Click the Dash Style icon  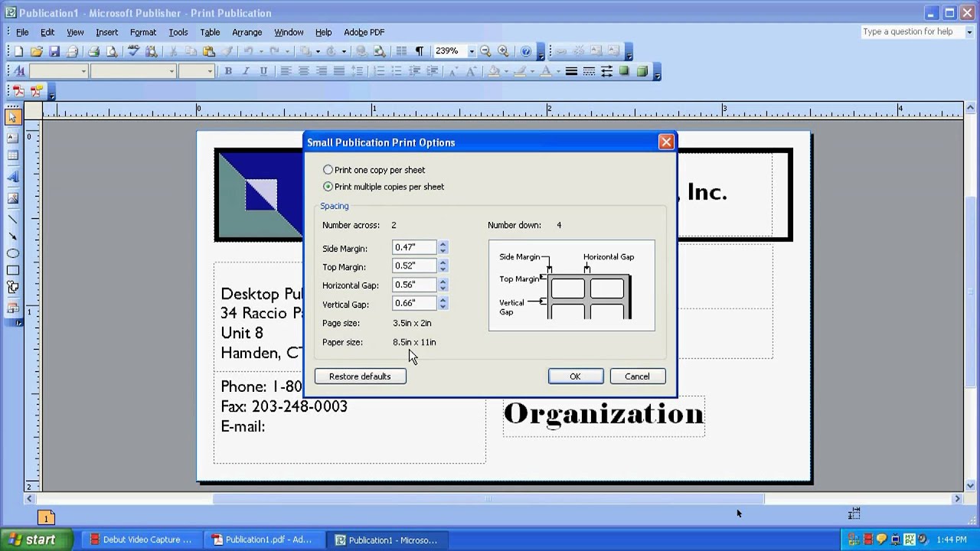click(x=589, y=71)
